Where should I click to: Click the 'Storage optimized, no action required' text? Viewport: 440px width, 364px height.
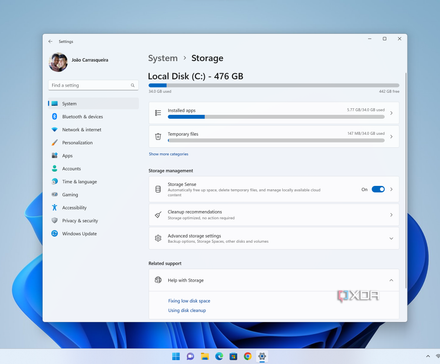[201, 218]
